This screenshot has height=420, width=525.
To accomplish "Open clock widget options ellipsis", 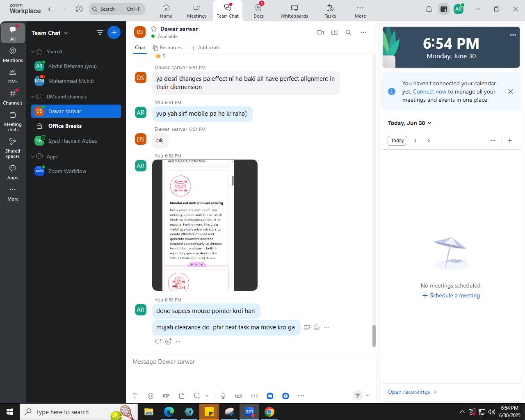I will tap(513, 35).
